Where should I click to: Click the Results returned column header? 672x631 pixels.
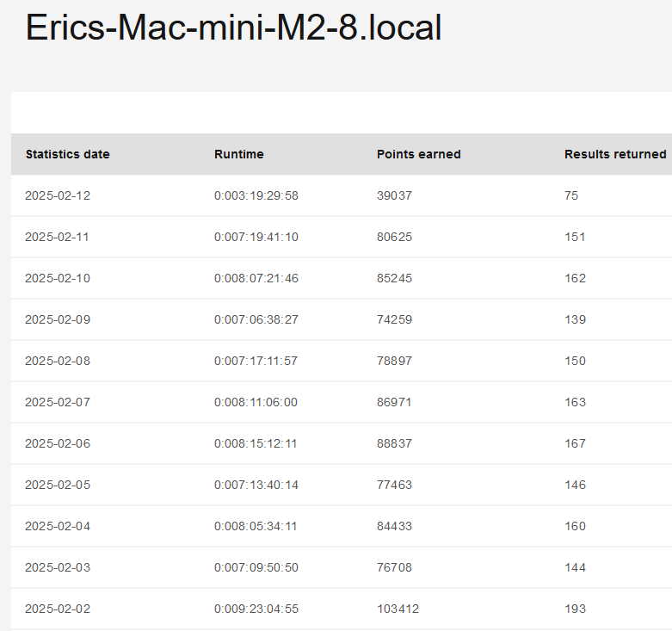(x=615, y=154)
